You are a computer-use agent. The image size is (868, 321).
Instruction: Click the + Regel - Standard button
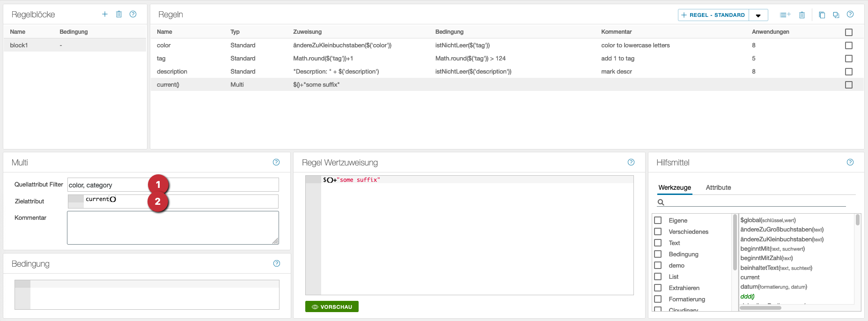713,15
